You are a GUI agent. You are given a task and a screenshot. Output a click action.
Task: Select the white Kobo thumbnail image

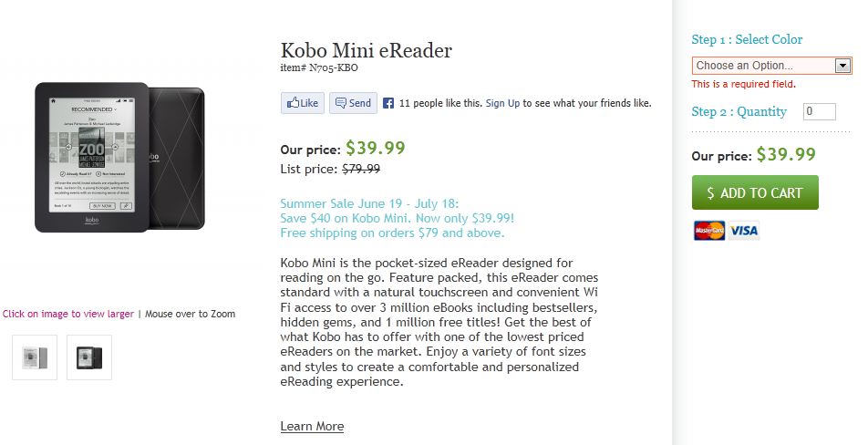click(35, 357)
